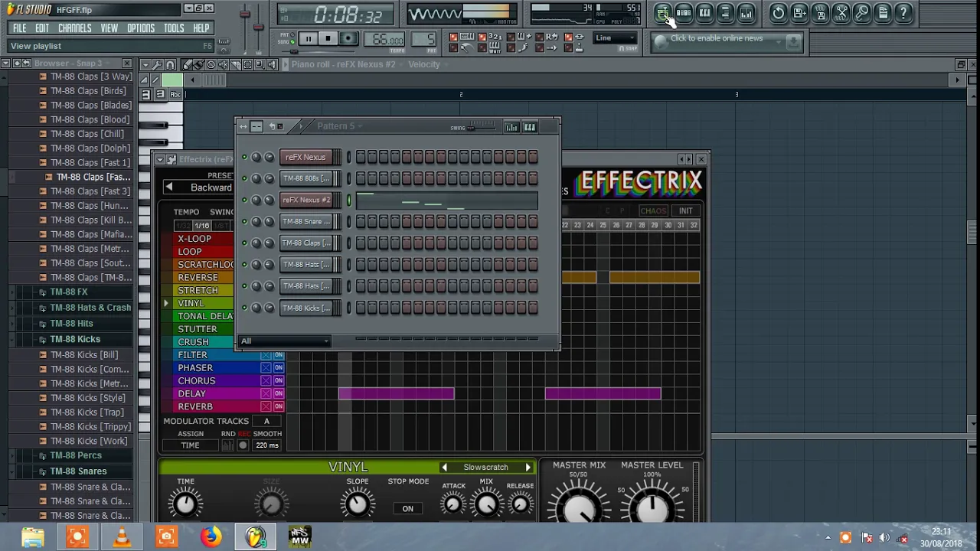Click the save project icon
Viewport: 980px width, 551px height.
799,12
